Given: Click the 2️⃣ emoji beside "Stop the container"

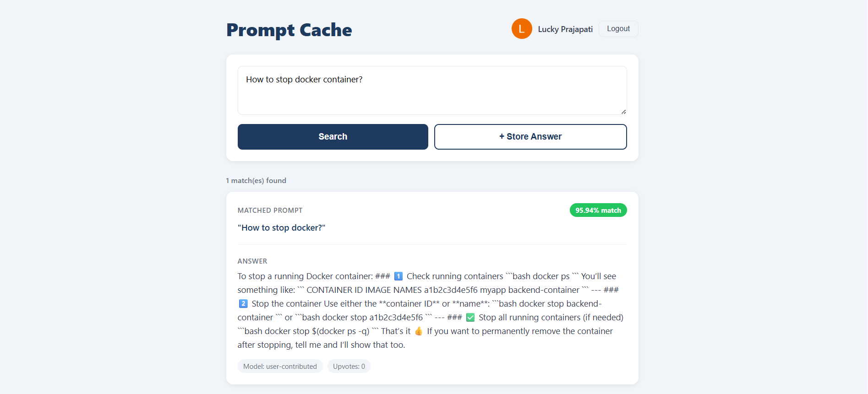Looking at the screenshot, I should click(243, 303).
